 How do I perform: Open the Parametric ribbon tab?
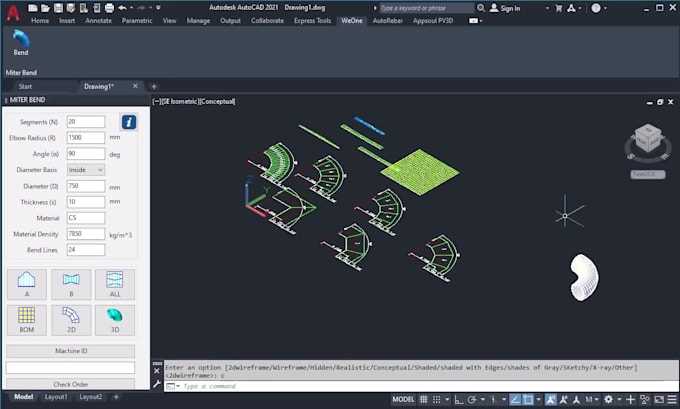click(x=137, y=20)
